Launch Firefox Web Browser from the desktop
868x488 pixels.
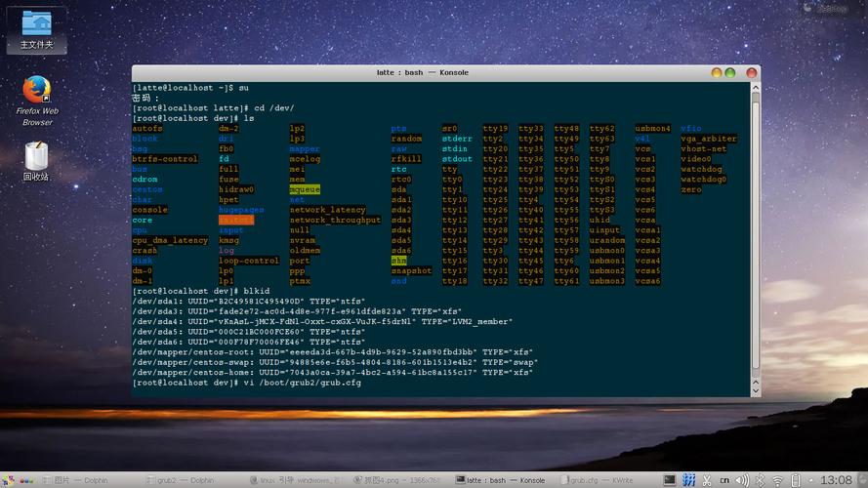[x=37, y=101]
